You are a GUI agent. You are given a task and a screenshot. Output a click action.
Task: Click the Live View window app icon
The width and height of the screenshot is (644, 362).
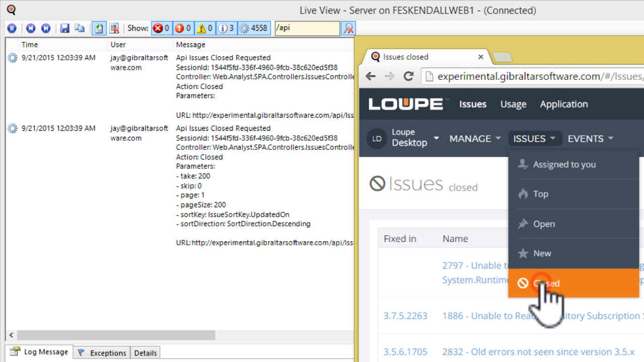[x=10, y=10]
